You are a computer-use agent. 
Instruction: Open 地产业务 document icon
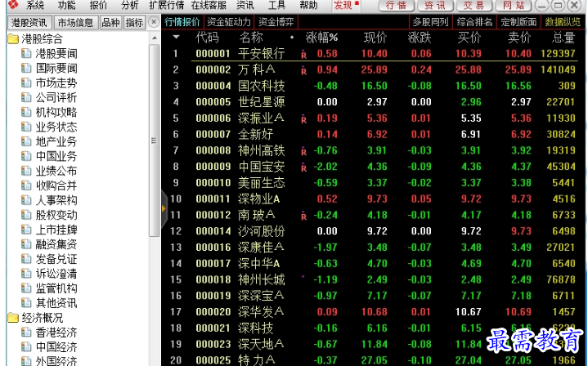[x=26, y=141]
